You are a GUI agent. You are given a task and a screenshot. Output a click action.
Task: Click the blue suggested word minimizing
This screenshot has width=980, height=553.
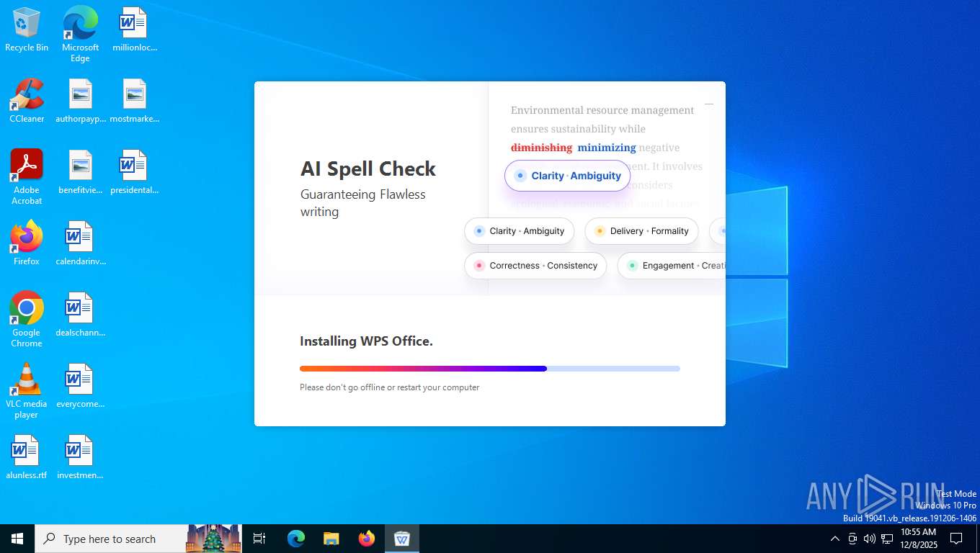[607, 148]
